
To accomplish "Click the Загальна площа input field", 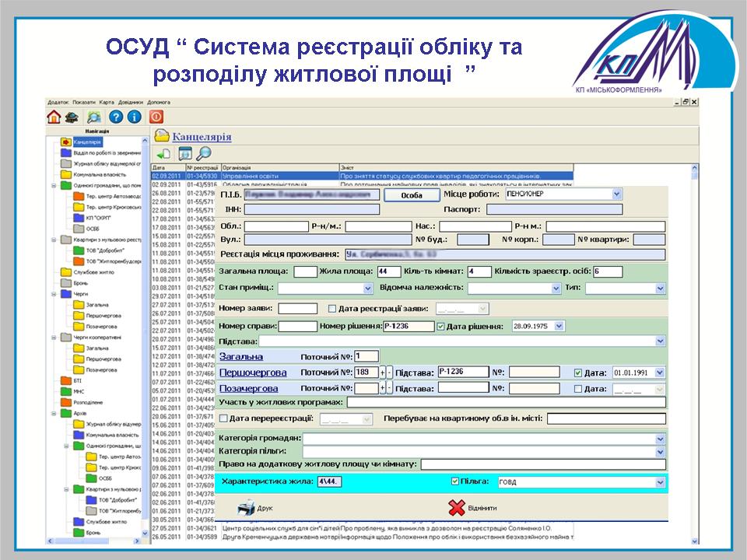I will (305, 271).
